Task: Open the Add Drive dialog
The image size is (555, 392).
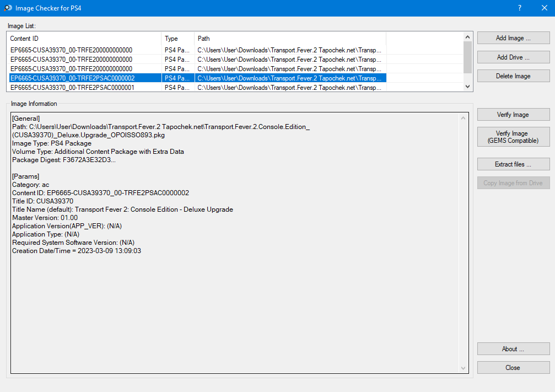Action: pos(513,57)
